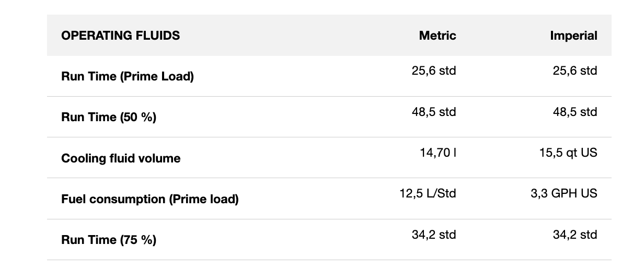Click the divider line below Run Time (75 %)
644x280 pixels.
pyautogui.click(x=329, y=260)
